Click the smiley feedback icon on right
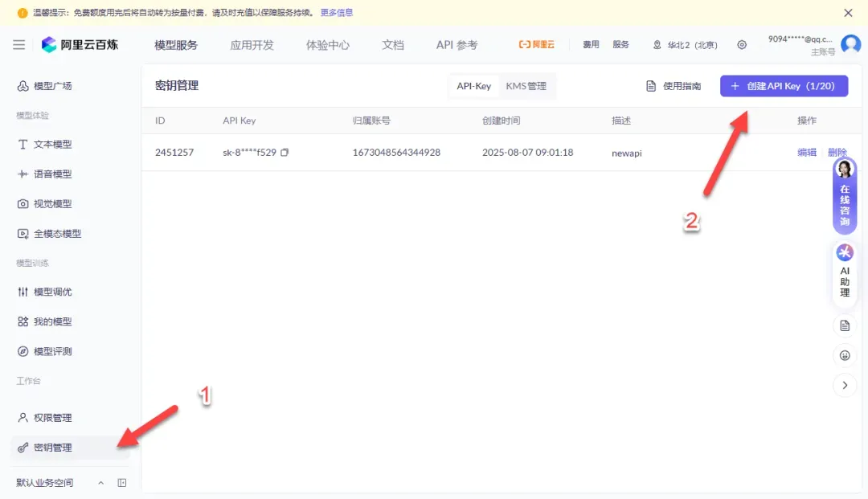868x499 pixels. point(845,355)
